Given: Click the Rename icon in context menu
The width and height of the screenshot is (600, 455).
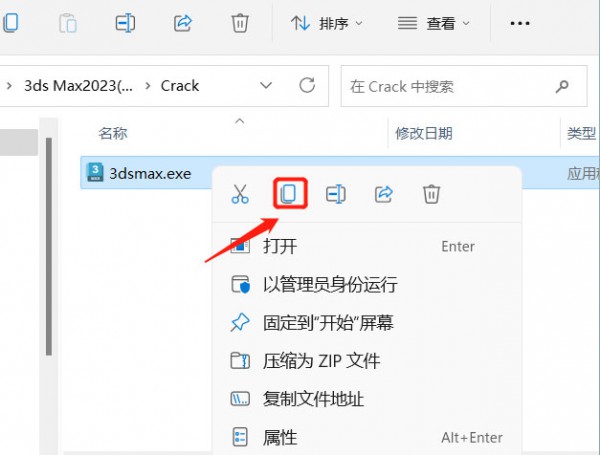Looking at the screenshot, I should (336, 194).
